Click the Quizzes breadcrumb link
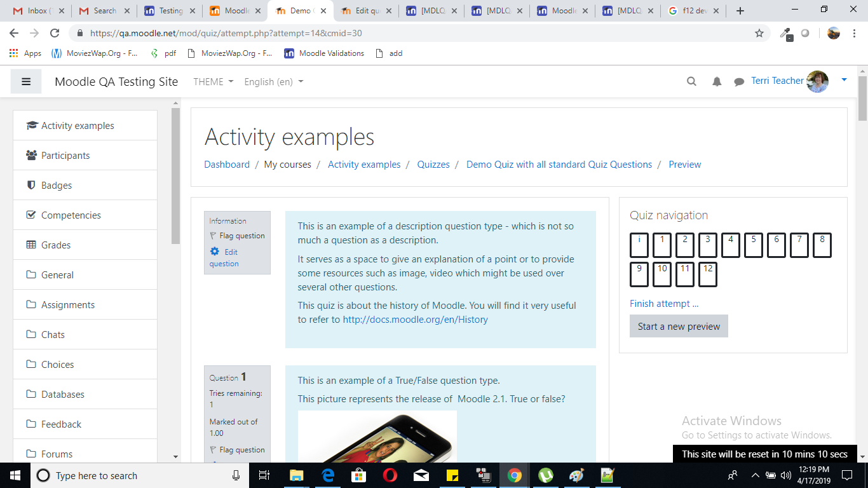868x488 pixels. click(433, 164)
